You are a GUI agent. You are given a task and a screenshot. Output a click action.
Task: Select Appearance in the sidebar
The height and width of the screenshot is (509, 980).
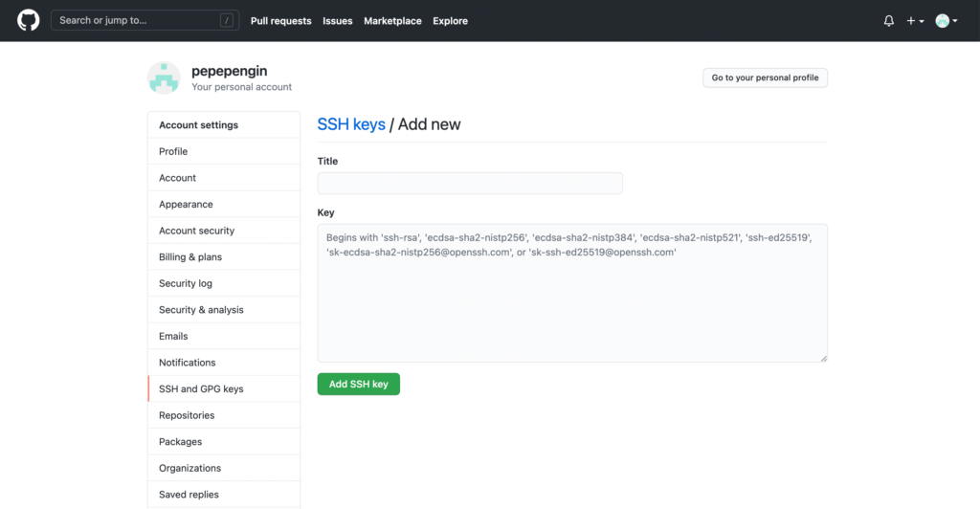(224, 204)
